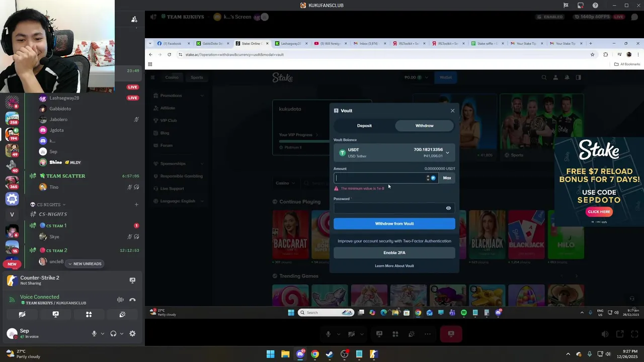Expand the wallet balance currency dropdown

[417, 77]
